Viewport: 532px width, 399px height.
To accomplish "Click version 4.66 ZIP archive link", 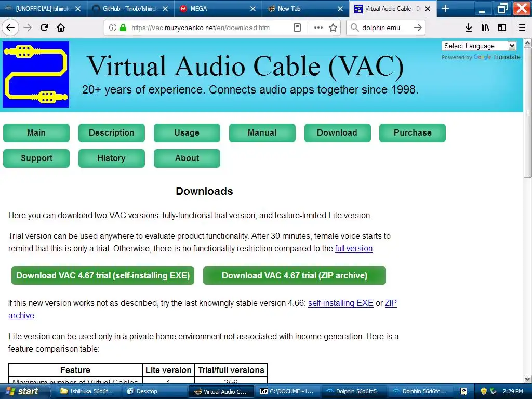I will point(391,303).
